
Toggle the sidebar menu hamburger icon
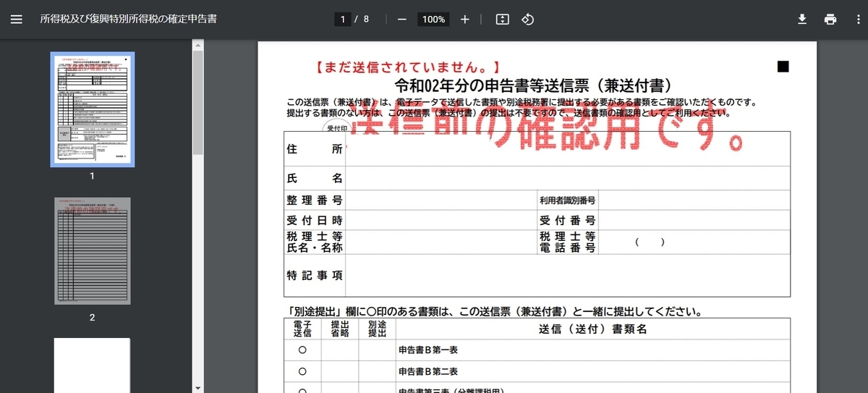[x=17, y=20]
